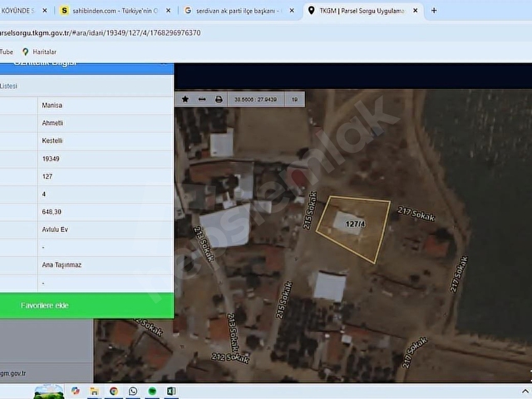The width and height of the screenshot is (532, 399).
Task: Switch to the serdivan ak parti Google tab
Action: coord(239,11)
